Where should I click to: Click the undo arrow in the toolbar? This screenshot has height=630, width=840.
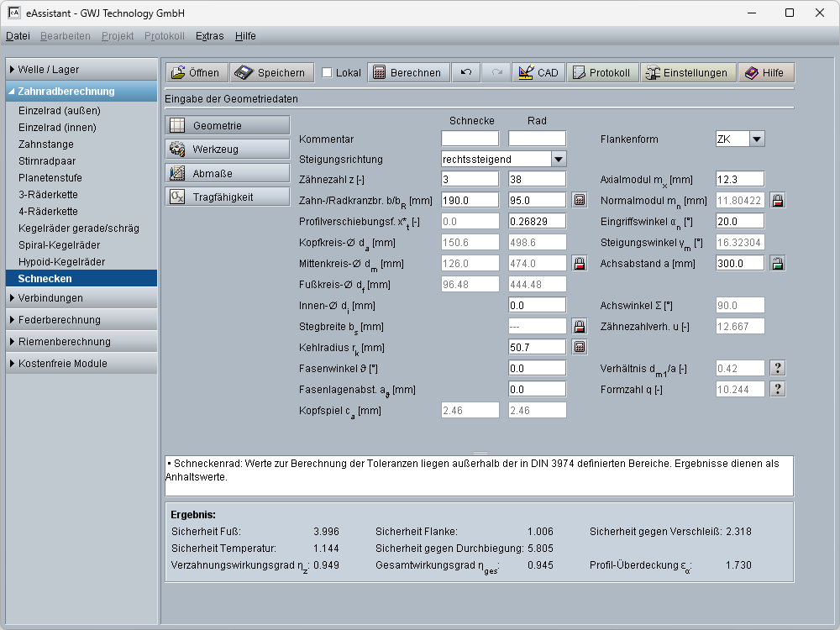(466, 73)
